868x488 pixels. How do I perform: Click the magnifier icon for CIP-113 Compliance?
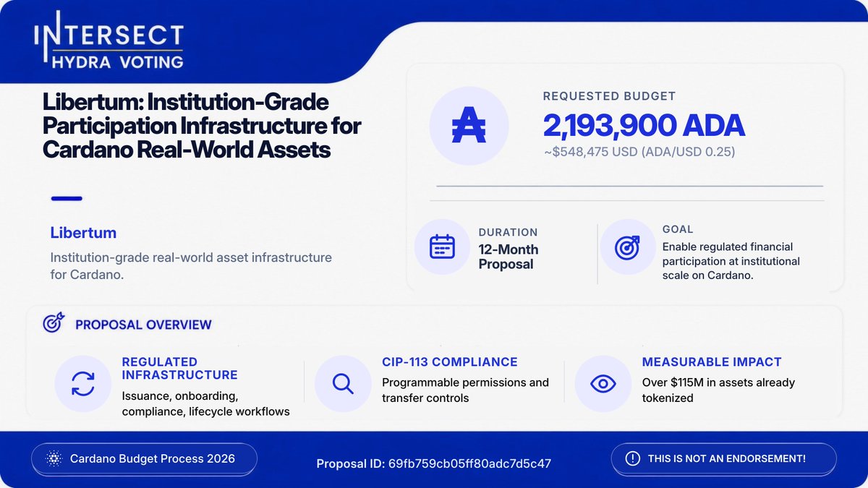point(343,383)
